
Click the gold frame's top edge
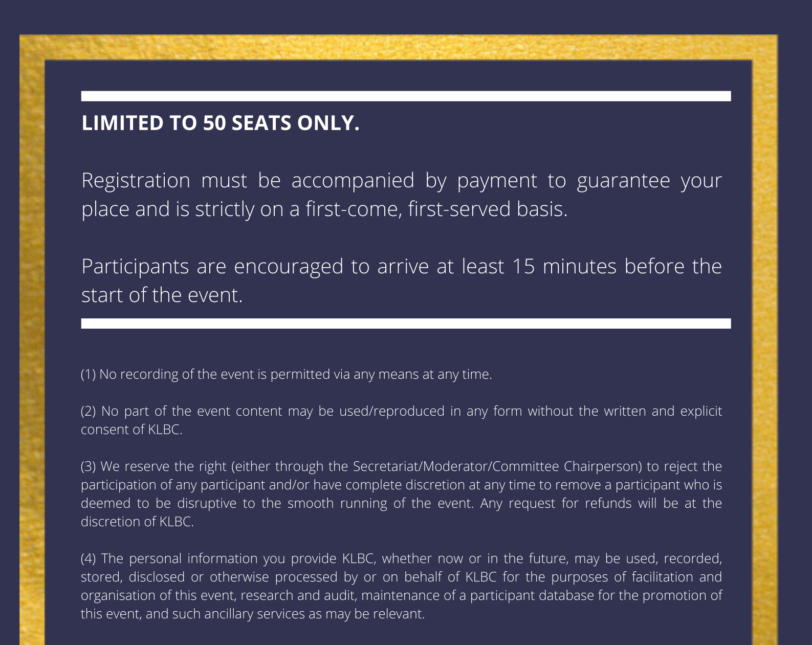[x=398, y=47]
